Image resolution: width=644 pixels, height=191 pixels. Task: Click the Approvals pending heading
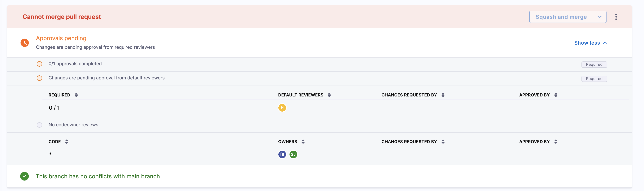click(61, 38)
